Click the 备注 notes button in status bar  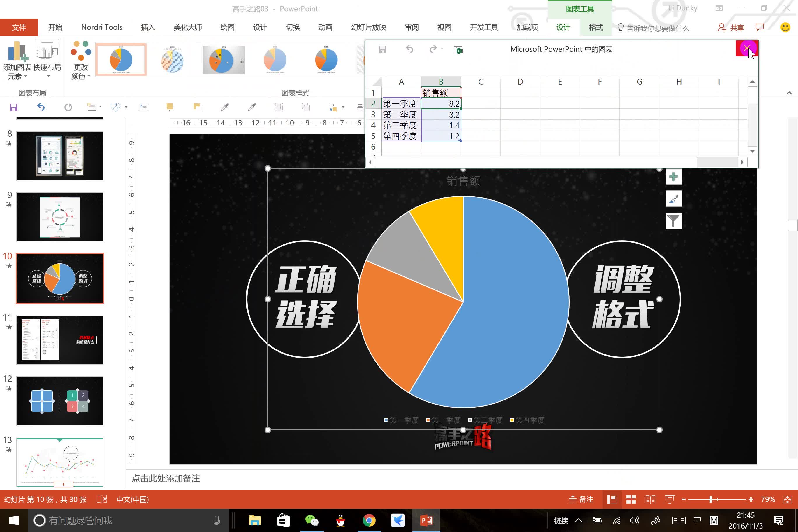(581, 499)
